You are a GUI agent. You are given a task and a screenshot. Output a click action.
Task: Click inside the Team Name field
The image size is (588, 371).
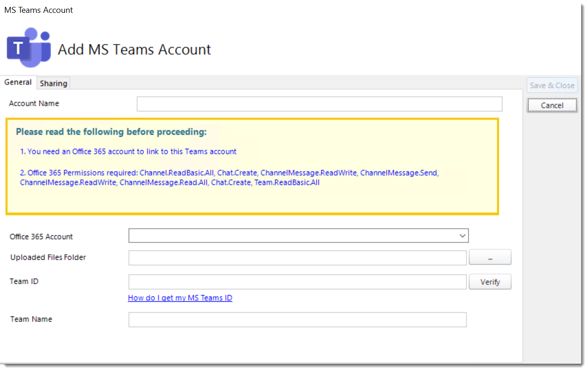click(297, 319)
